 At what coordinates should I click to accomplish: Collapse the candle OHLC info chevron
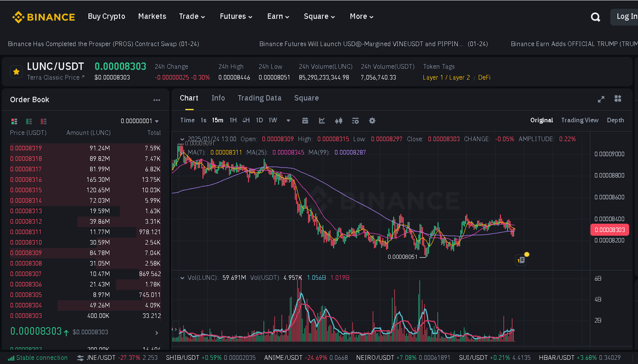182,139
